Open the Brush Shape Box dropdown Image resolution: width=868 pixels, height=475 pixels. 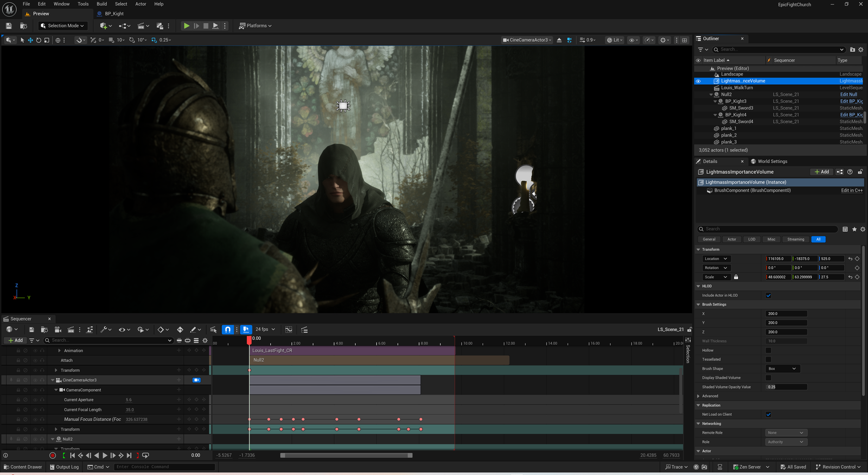point(782,369)
